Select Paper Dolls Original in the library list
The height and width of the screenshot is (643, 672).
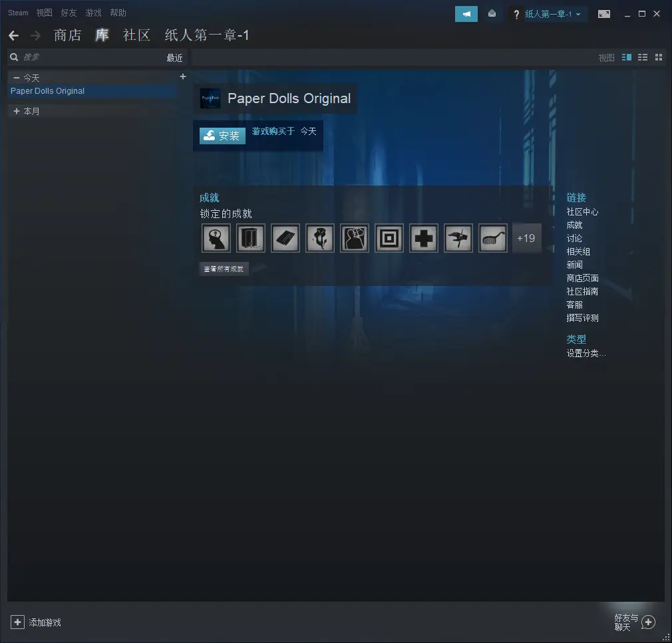click(x=92, y=91)
